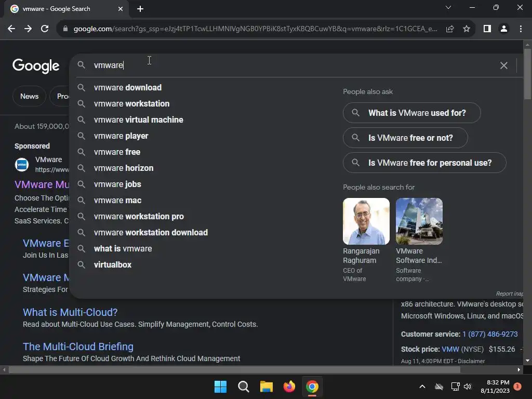Click the scroll-right arrow on horizontal scrollbar
The image size is (532, 399).
pyautogui.click(x=519, y=370)
